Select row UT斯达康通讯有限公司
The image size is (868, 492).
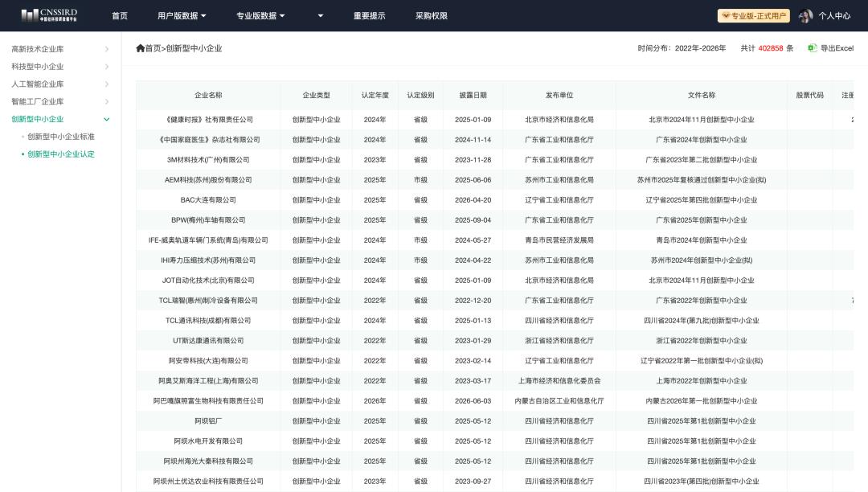click(x=494, y=341)
